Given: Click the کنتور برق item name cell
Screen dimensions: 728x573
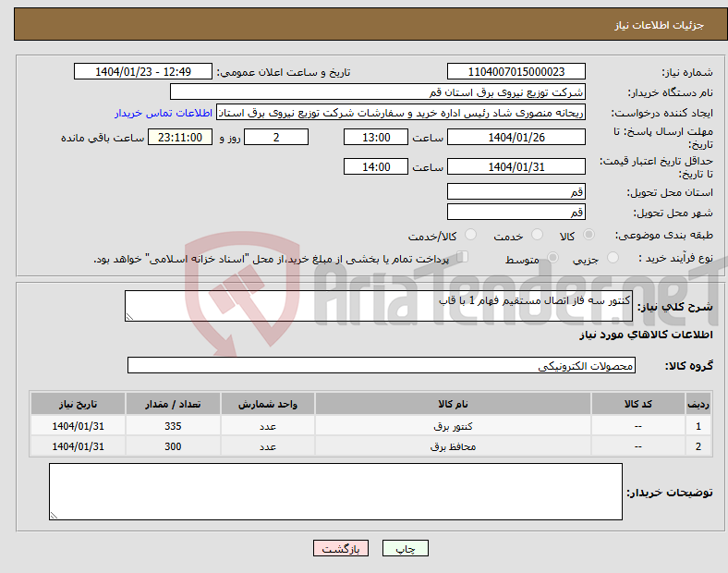Looking at the screenshot, I should point(453,426).
